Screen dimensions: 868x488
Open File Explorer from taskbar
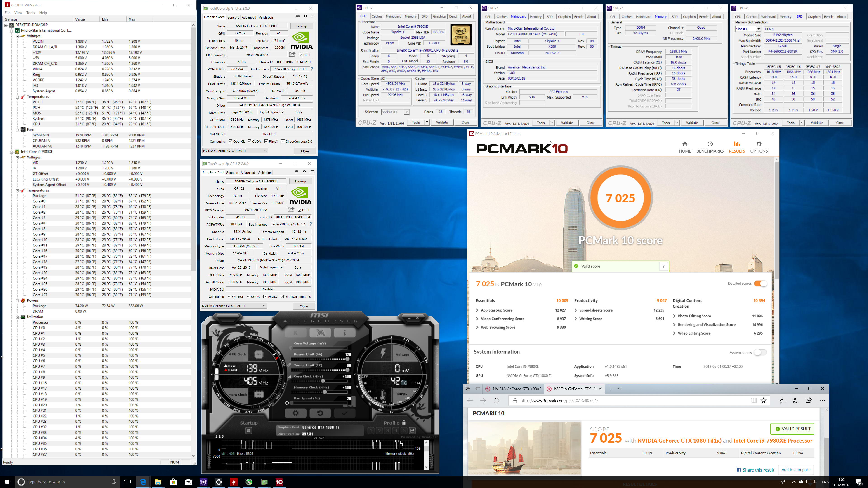pos(158,482)
